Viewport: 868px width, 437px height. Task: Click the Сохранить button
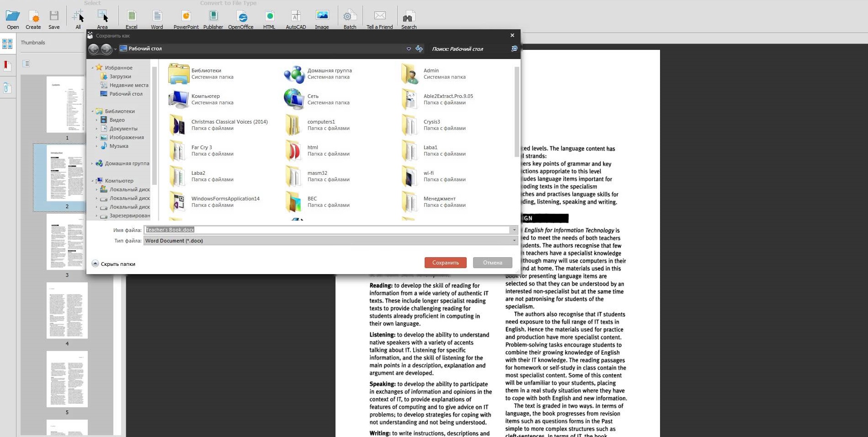click(445, 263)
